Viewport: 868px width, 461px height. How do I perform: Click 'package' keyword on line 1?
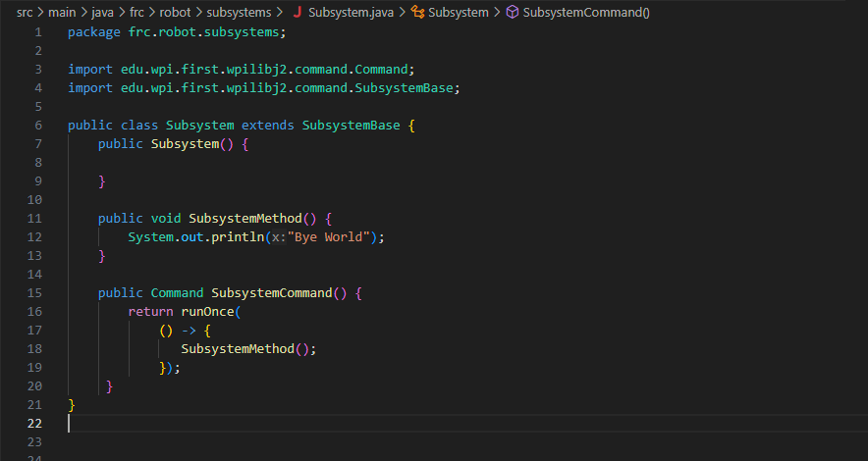click(x=94, y=32)
